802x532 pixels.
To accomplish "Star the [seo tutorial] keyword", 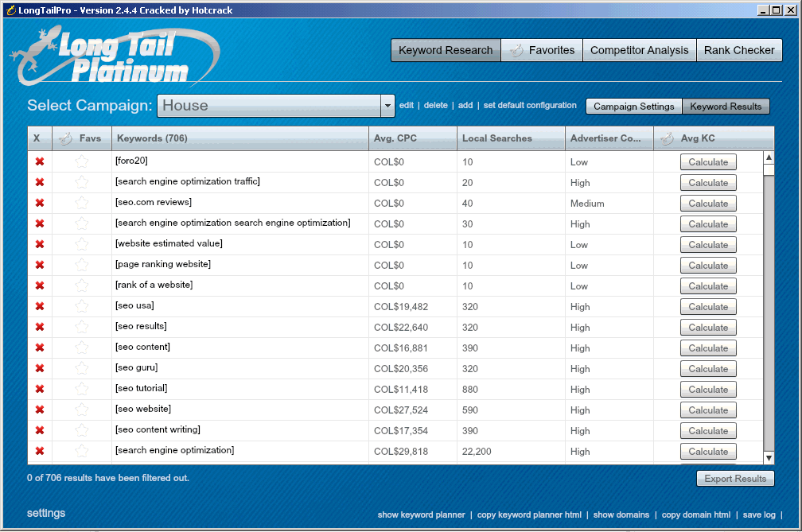I will tap(82, 389).
